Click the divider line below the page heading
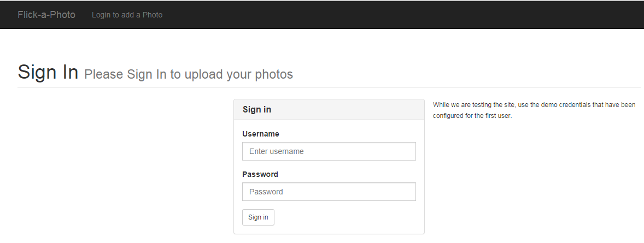644x243 pixels. 328,87
